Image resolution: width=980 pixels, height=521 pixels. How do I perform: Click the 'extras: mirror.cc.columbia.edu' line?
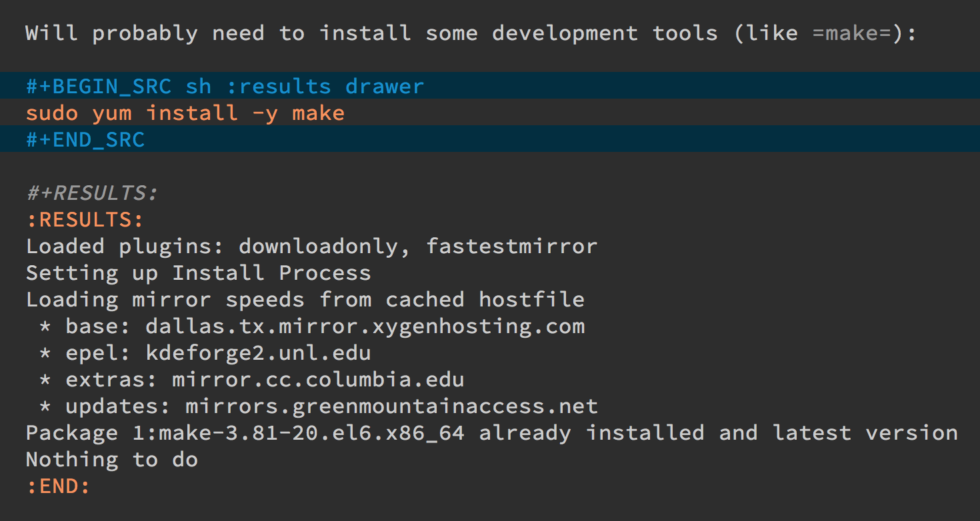251,379
